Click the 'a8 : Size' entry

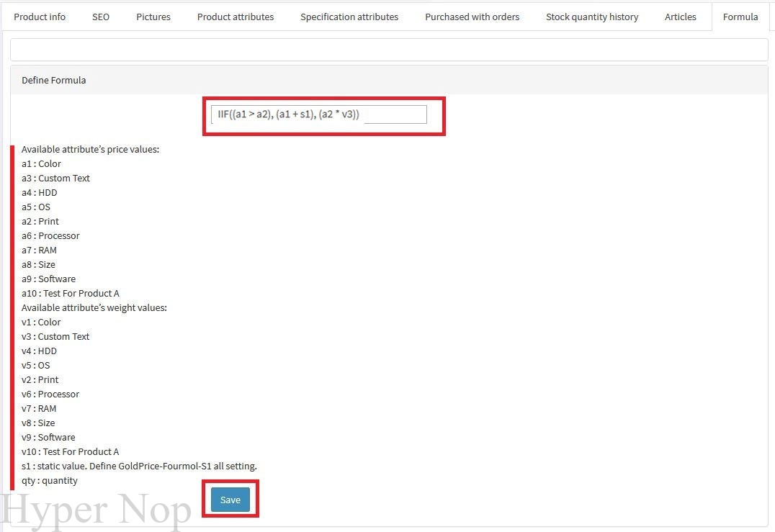pyautogui.click(x=39, y=264)
